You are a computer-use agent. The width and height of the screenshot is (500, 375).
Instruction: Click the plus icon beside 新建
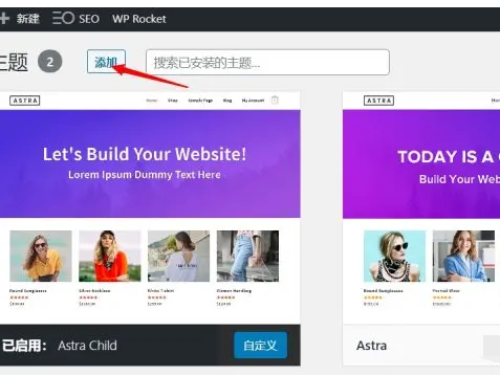point(4,18)
